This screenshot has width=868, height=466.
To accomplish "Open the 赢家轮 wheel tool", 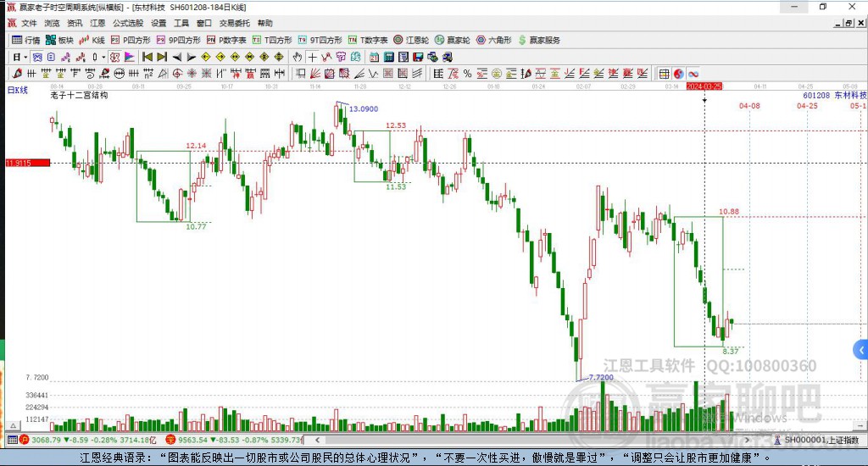I will (453, 40).
